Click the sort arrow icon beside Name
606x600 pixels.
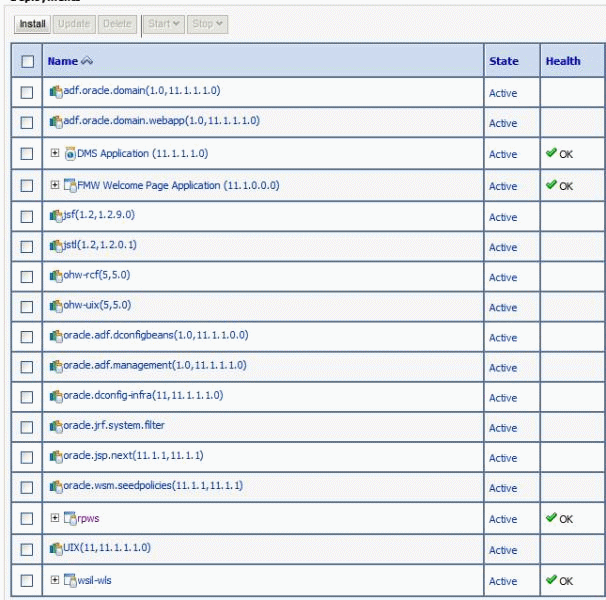click(87, 61)
